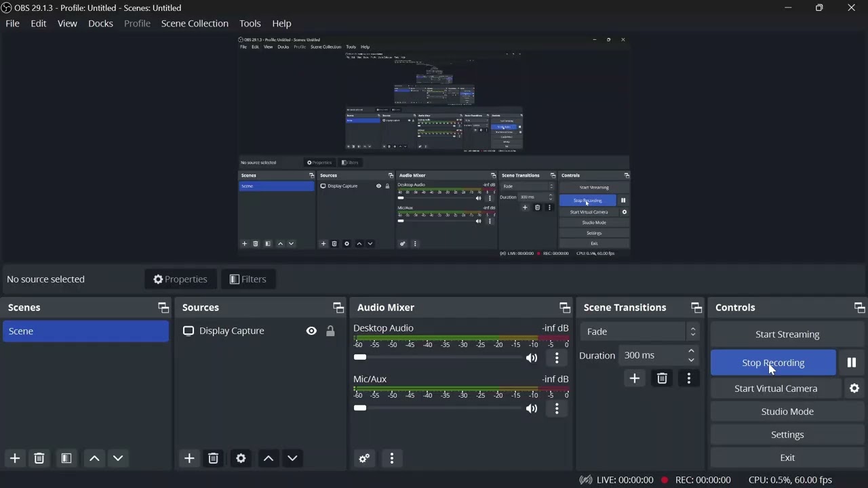
Task: Open advanced audio properties gears icon
Action: (364, 458)
